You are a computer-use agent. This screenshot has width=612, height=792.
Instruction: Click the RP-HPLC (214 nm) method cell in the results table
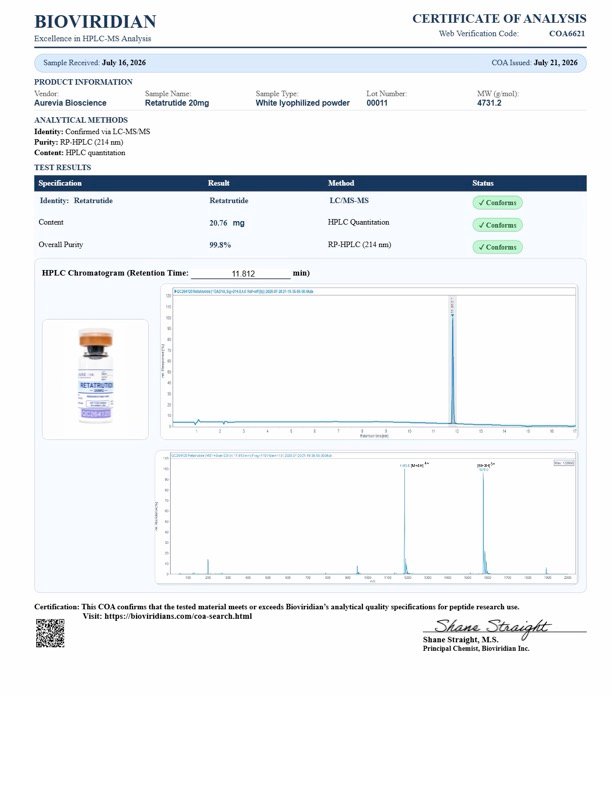pyautogui.click(x=360, y=244)
